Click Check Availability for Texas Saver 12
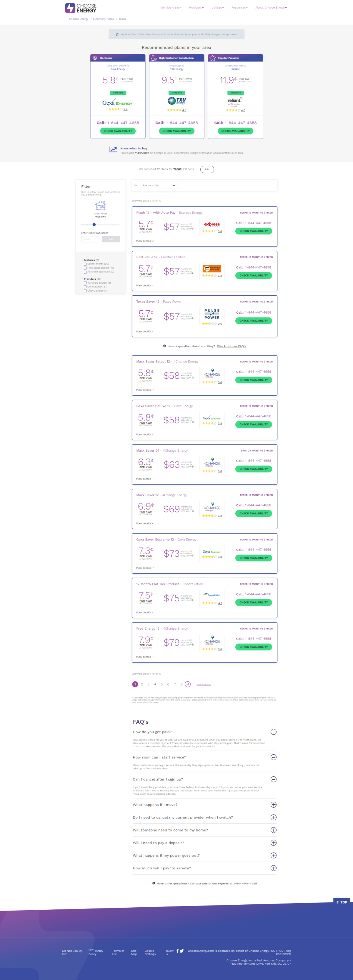The width and height of the screenshot is (353, 980). tap(254, 321)
